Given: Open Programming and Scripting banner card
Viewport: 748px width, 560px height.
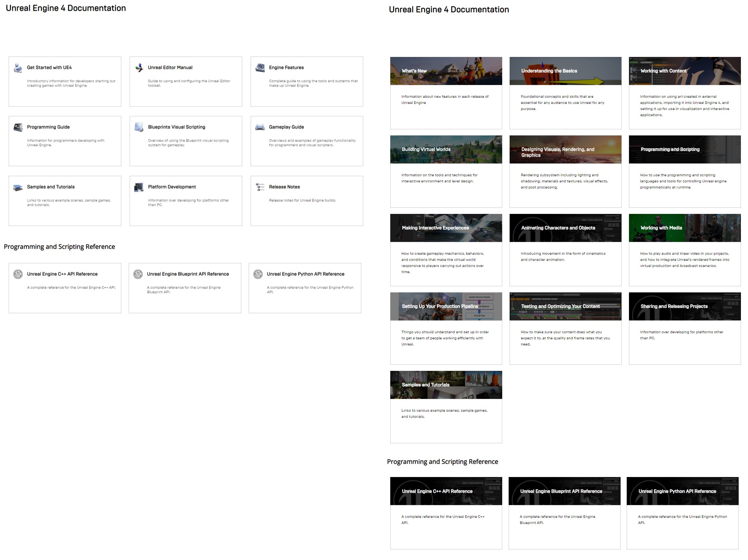Looking at the screenshot, I should tap(685, 150).
